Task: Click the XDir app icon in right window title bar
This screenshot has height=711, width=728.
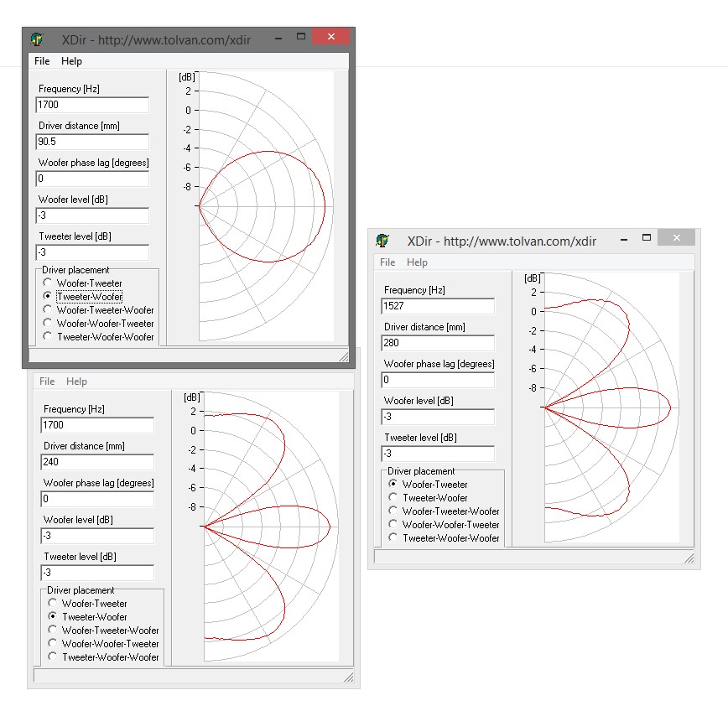Action: (x=382, y=241)
